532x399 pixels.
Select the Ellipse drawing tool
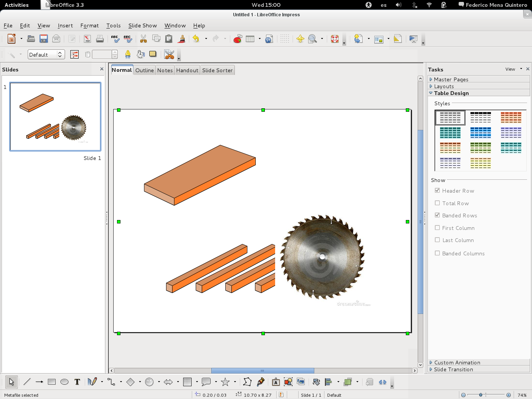64,382
